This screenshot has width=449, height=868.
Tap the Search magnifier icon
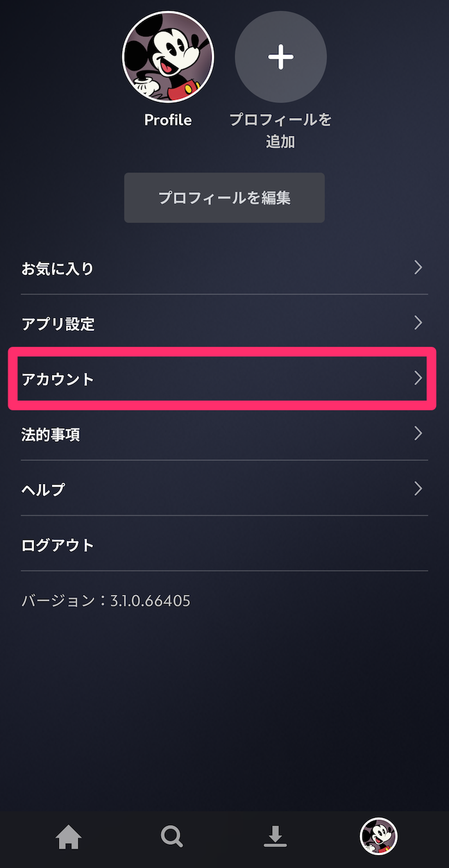click(x=172, y=837)
